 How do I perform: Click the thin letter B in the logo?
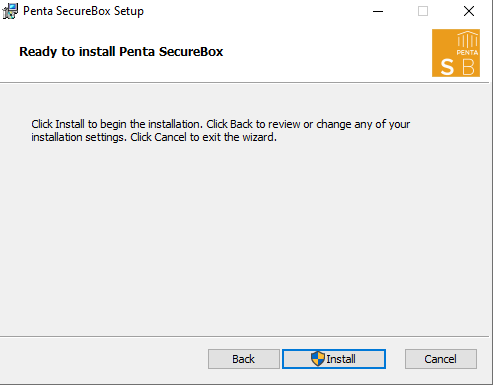click(468, 67)
